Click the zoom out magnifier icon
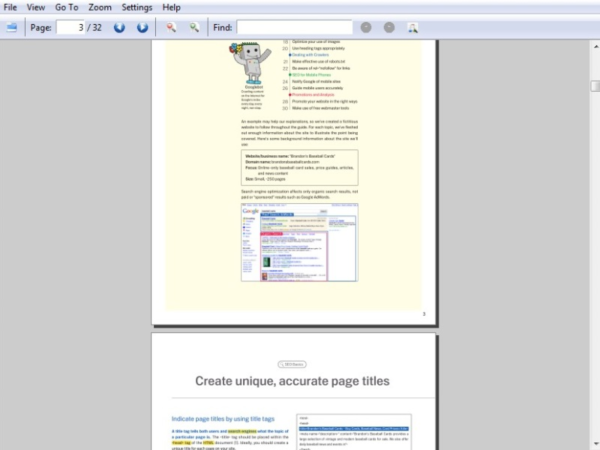The width and height of the screenshot is (600, 450). [171, 27]
